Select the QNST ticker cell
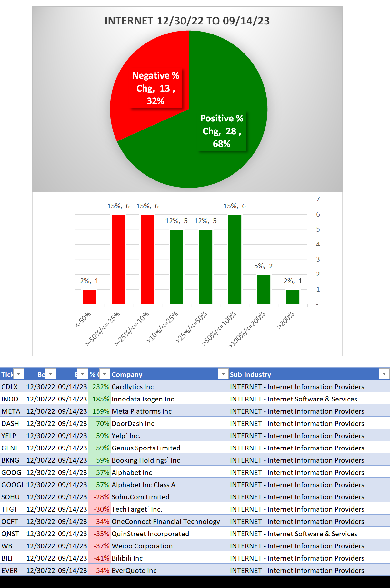 point(13,534)
